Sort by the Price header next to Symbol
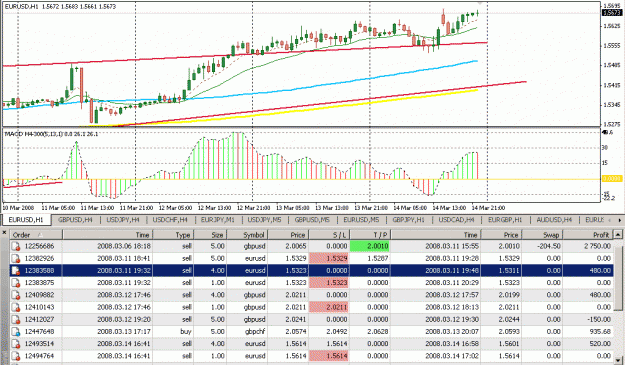Image resolution: width=625 pixels, height=365 pixels. 288,235
